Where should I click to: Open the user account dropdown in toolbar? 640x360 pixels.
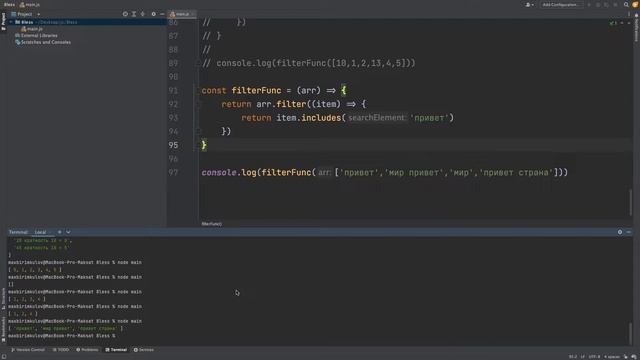click(x=529, y=4)
